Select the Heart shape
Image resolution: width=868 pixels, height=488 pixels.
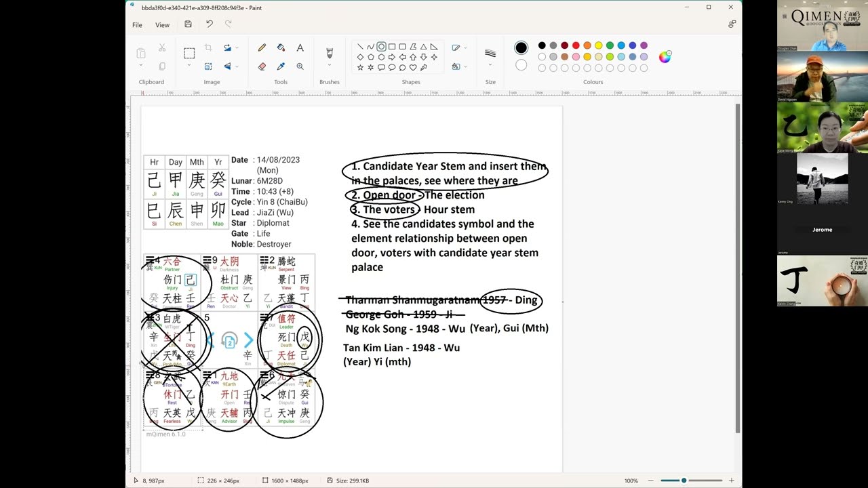pyautogui.click(x=413, y=67)
